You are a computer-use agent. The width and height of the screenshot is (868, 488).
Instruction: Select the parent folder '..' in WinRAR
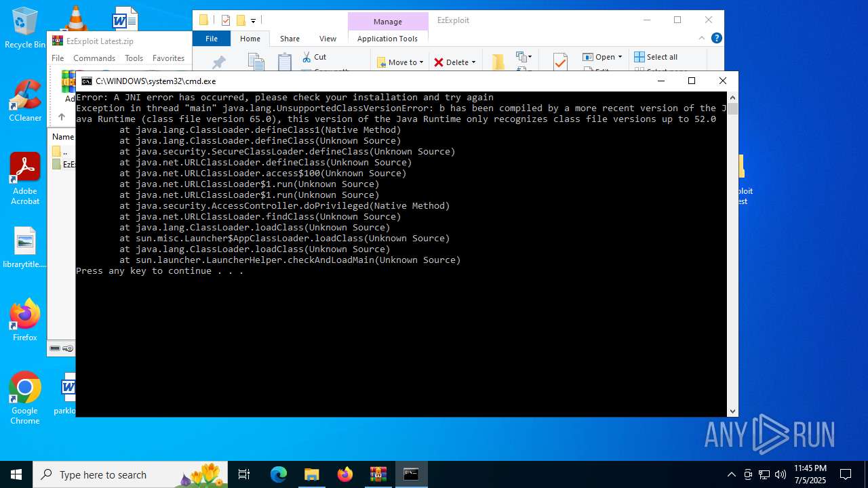pos(60,151)
